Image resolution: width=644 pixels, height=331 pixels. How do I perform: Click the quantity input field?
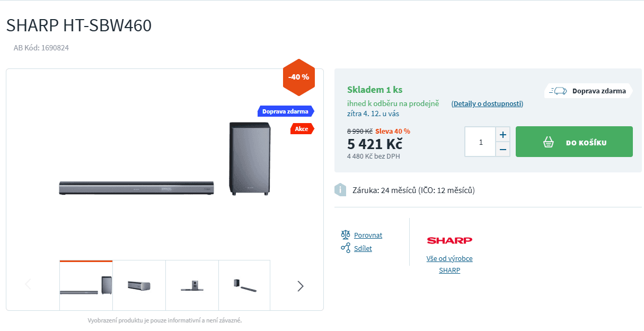pyautogui.click(x=480, y=141)
